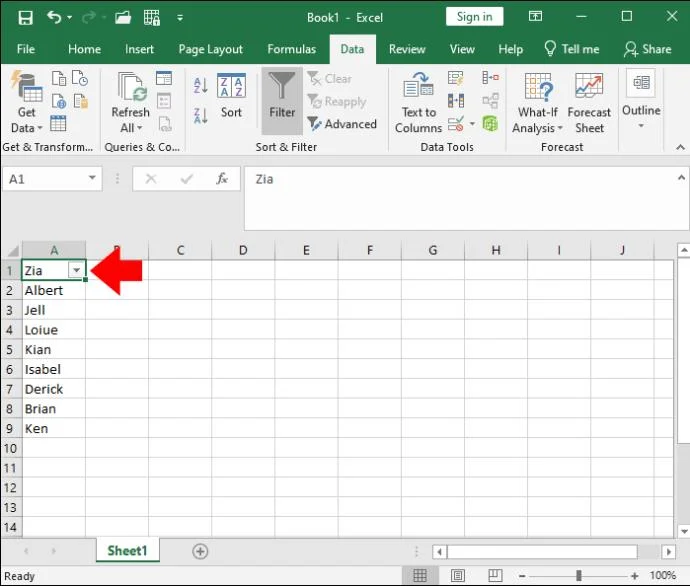This screenshot has width=690, height=586.
Task: Open the File tab
Action: click(x=26, y=49)
